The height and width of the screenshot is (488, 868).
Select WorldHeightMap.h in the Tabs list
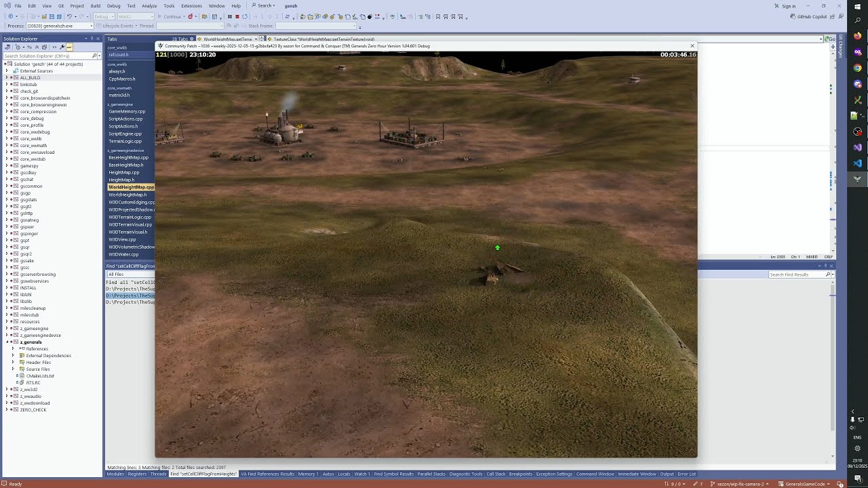[127, 195]
